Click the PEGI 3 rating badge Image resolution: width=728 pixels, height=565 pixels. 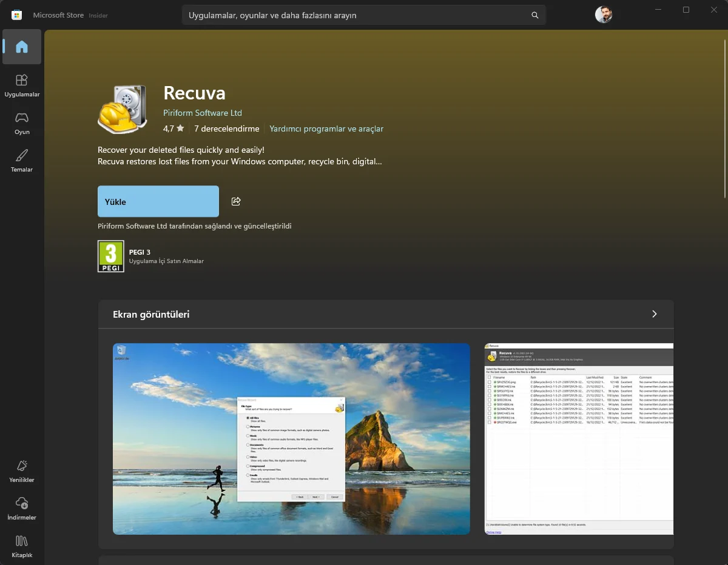[111, 256]
